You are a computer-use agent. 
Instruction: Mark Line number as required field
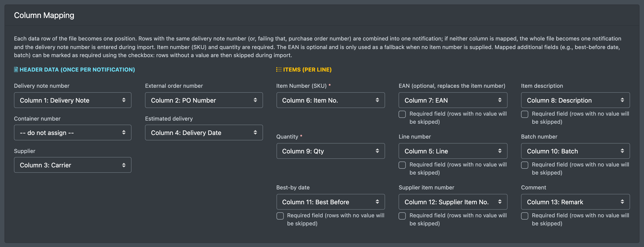click(x=402, y=165)
